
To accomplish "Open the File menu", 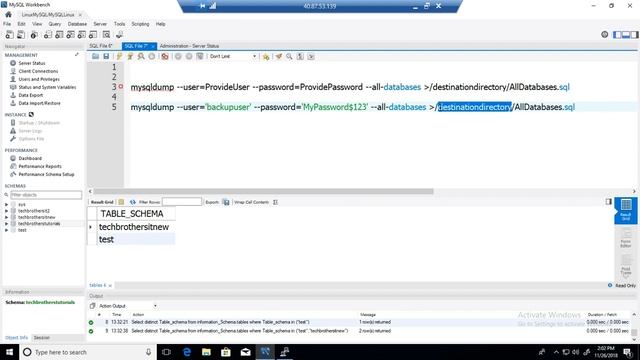I will (7, 24).
